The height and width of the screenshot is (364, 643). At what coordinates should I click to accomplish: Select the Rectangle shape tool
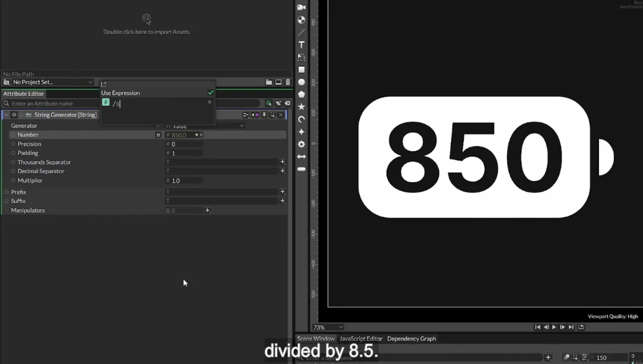[x=301, y=70]
